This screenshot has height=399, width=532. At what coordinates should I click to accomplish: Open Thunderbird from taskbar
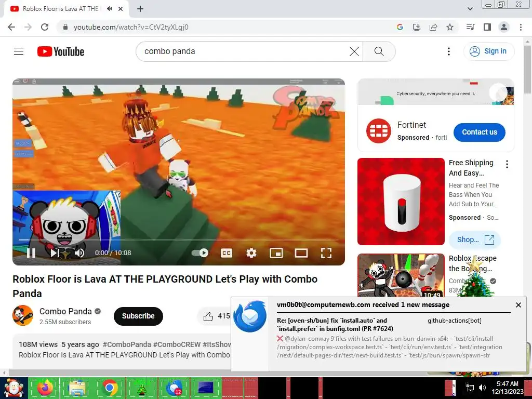174,388
